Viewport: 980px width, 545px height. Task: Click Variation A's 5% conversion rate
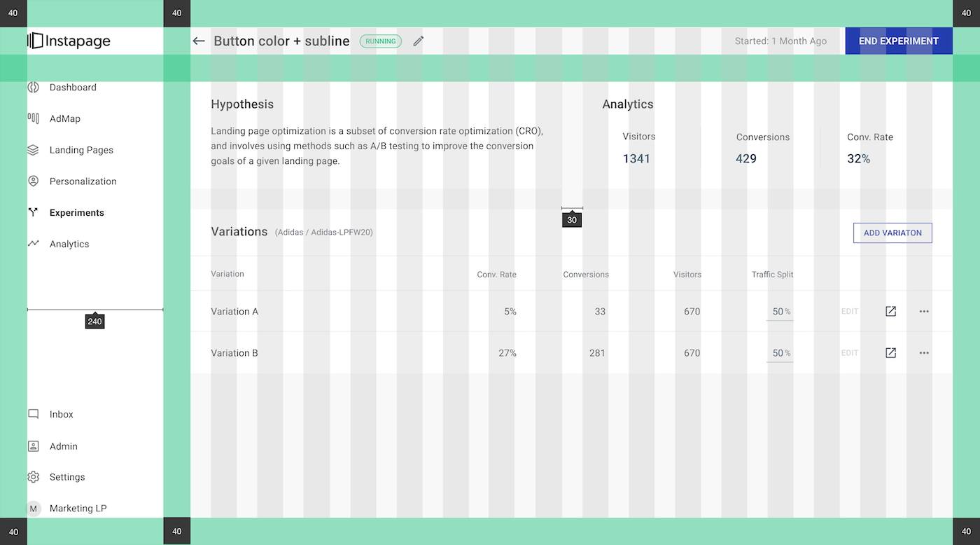(x=510, y=311)
